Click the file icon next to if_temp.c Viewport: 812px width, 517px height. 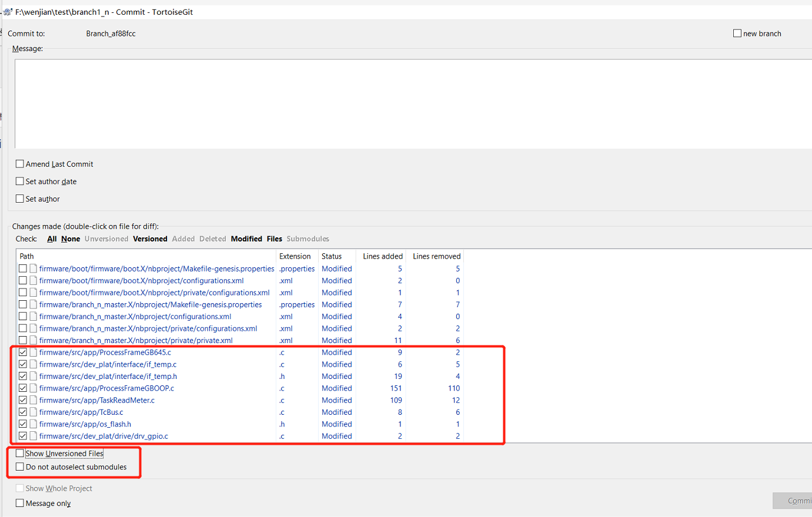32,364
